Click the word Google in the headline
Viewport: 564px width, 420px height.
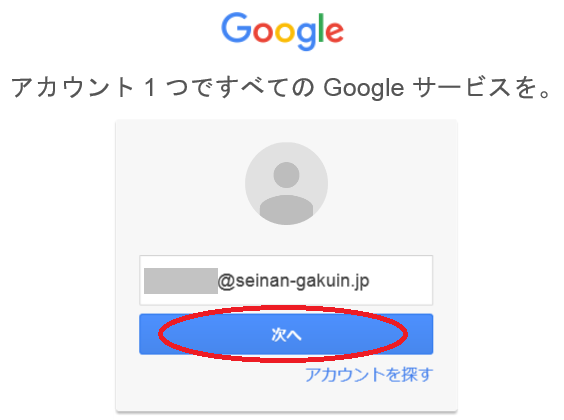(364, 88)
